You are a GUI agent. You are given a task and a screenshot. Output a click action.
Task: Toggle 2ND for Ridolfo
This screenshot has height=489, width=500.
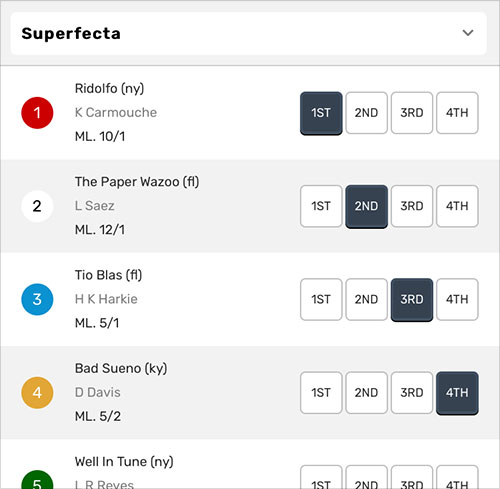[x=366, y=113]
